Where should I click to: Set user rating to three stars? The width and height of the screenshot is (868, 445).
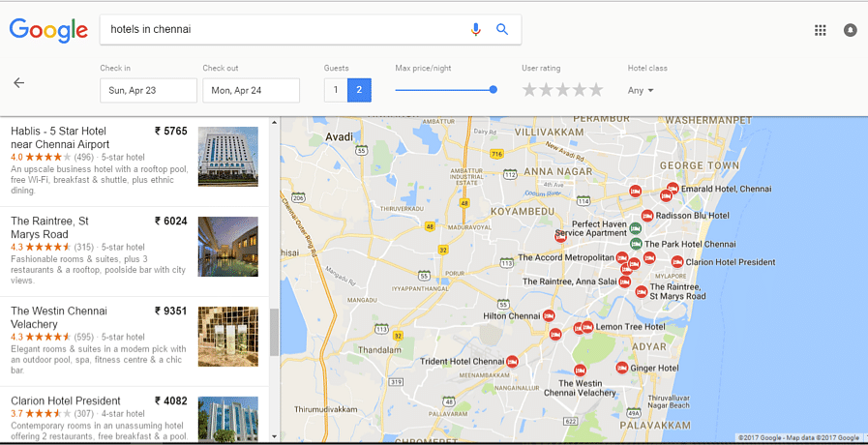[562, 90]
